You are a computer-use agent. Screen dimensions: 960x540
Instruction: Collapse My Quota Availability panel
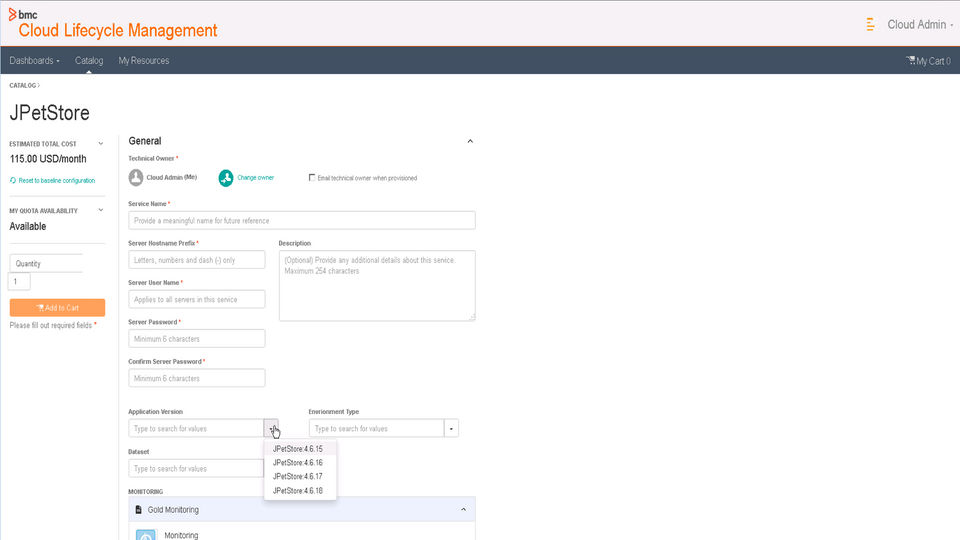tap(101, 210)
